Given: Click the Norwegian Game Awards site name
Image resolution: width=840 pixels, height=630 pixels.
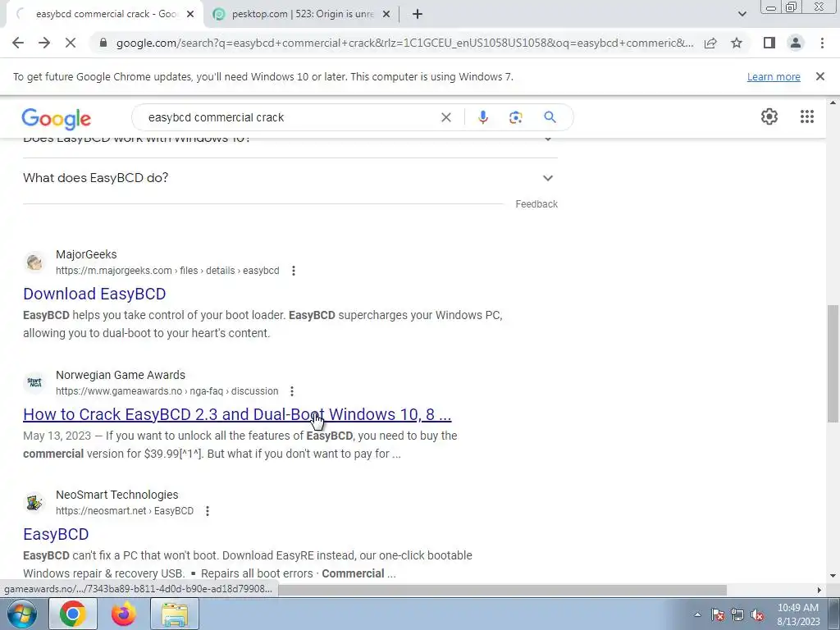Looking at the screenshot, I should tap(121, 375).
